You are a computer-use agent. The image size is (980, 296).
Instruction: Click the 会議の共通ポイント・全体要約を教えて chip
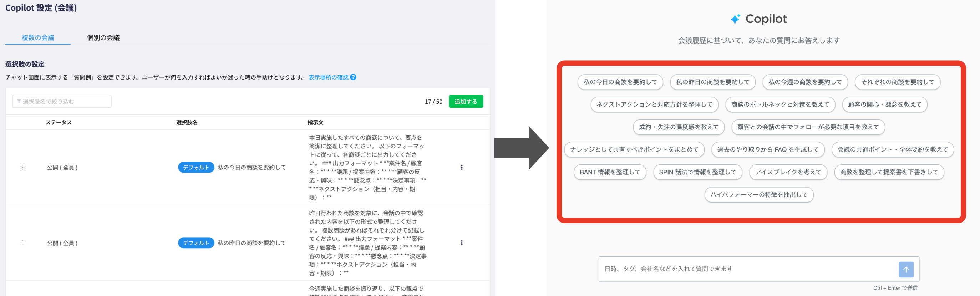(x=893, y=149)
